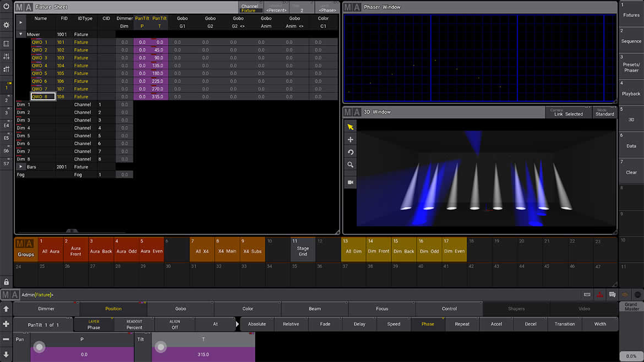
Task: Select the zoom magnifier in 3D Window
Action: (350, 165)
